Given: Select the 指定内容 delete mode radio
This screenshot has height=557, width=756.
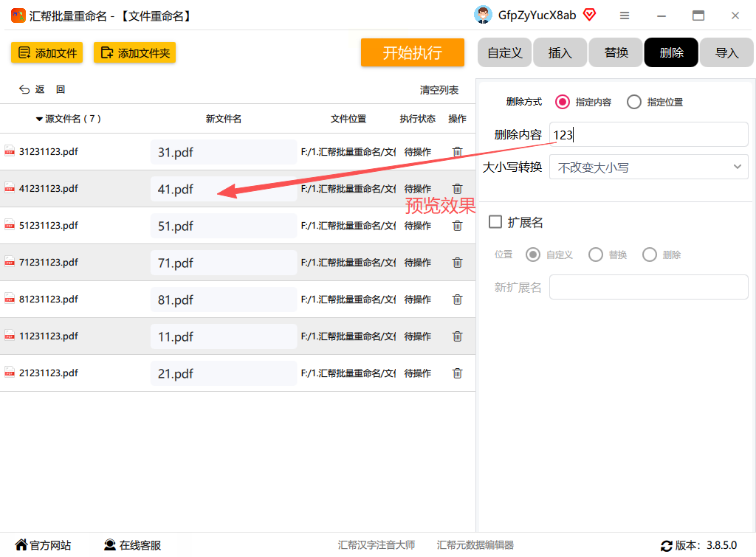Looking at the screenshot, I should (x=562, y=102).
